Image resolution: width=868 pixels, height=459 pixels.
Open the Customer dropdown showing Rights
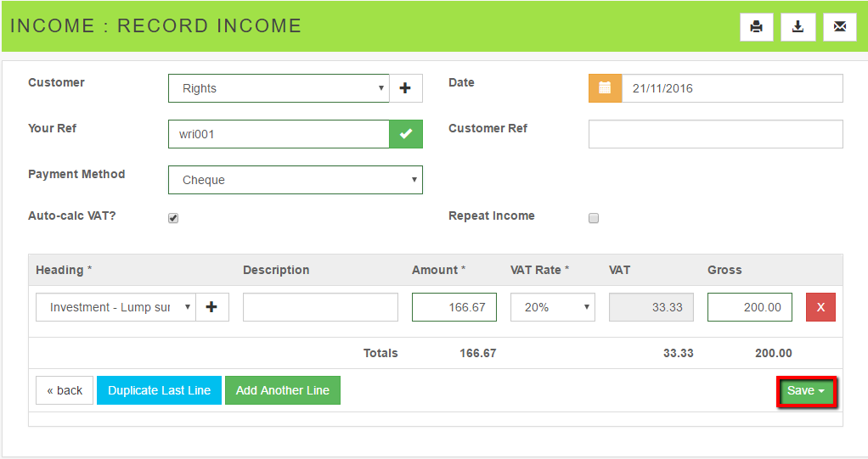(279, 88)
